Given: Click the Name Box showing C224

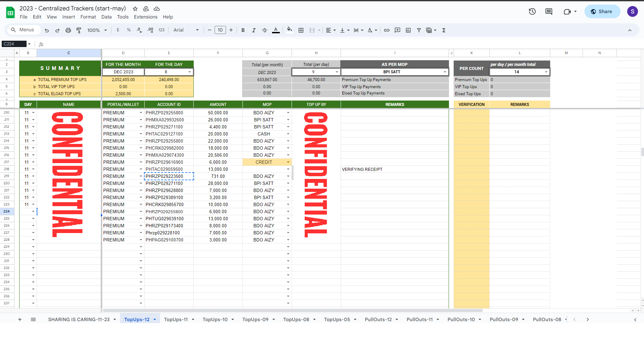Looking at the screenshot, I should [14, 44].
